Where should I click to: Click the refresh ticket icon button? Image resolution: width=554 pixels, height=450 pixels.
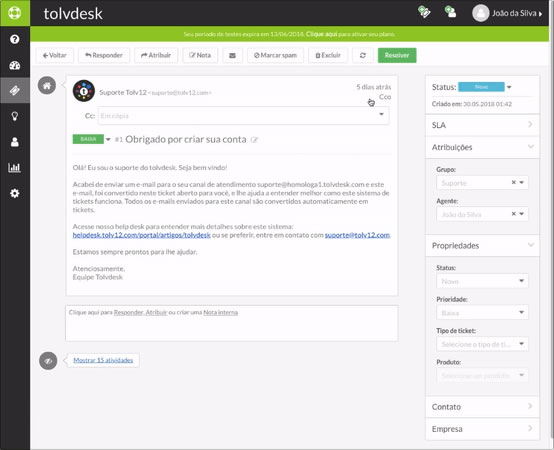[363, 55]
